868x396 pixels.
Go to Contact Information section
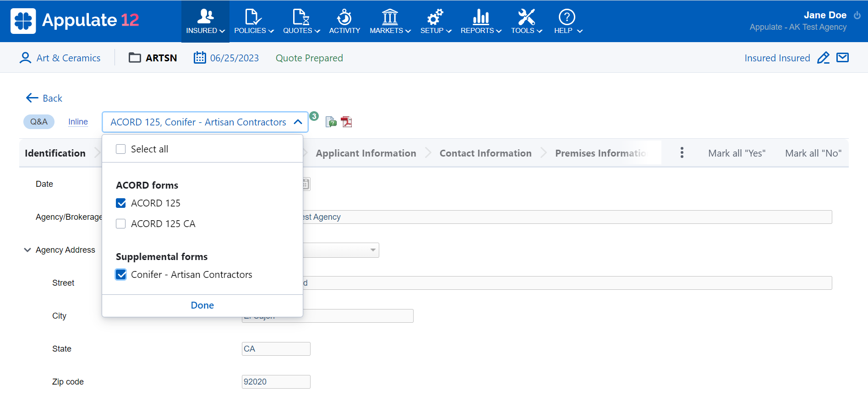[x=486, y=153]
